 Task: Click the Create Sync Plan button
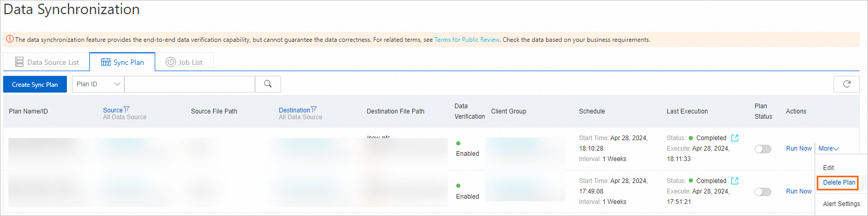pyautogui.click(x=35, y=84)
